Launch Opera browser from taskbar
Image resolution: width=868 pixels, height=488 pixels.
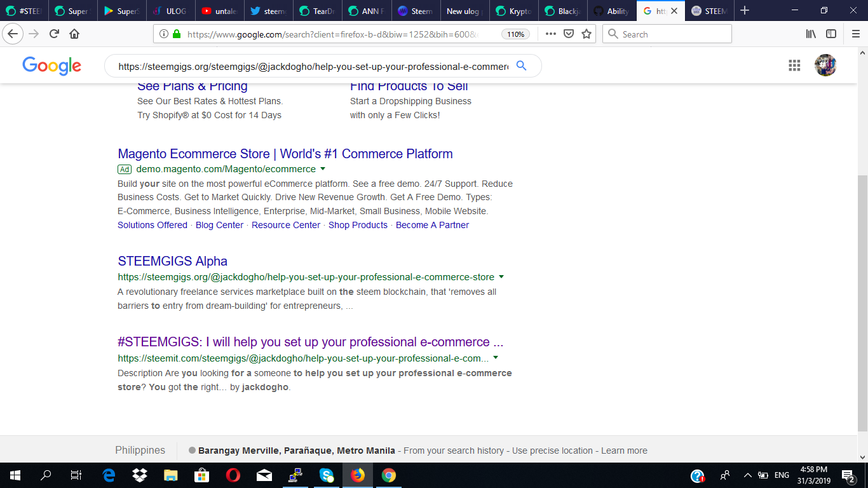coord(233,475)
